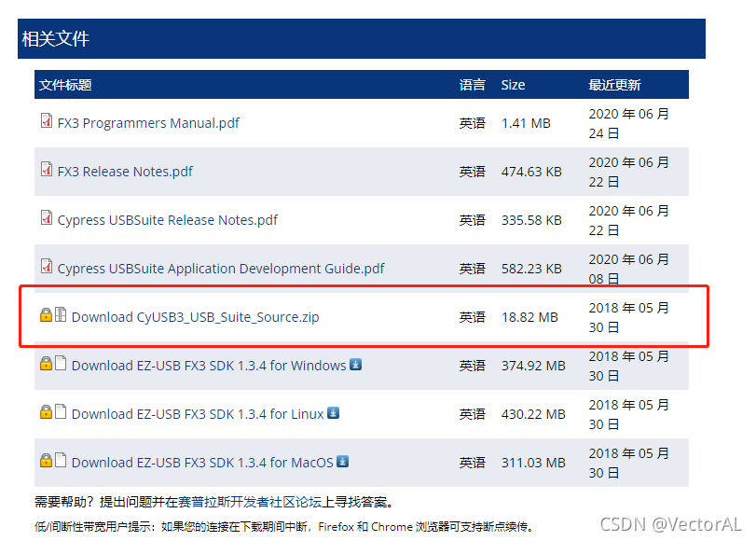Screen dimensions: 756x541
Task: Download CyUSB3_USB_Suite_Source.zip
Action: pyautogui.click(x=195, y=317)
